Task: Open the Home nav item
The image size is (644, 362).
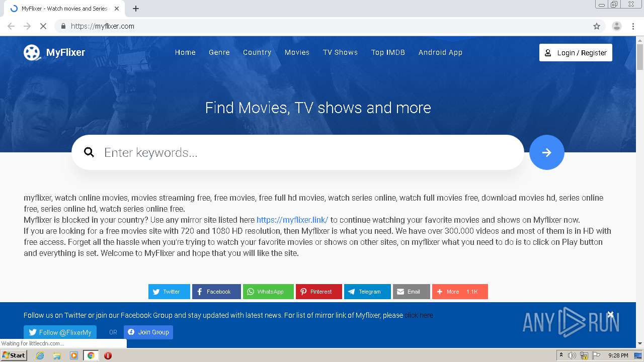Action: pos(185,52)
